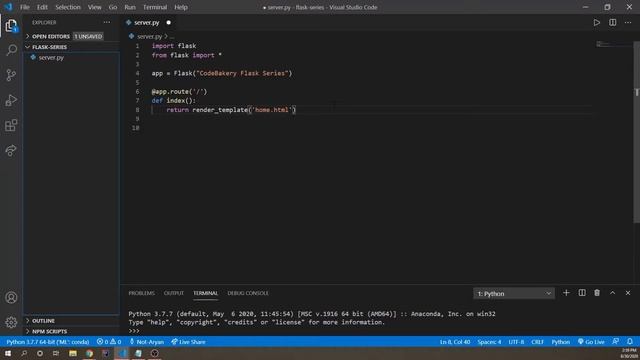The image size is (640, 360).
Task: Place cursor on 'home.html' string in line 8
Action: point(272,109)
